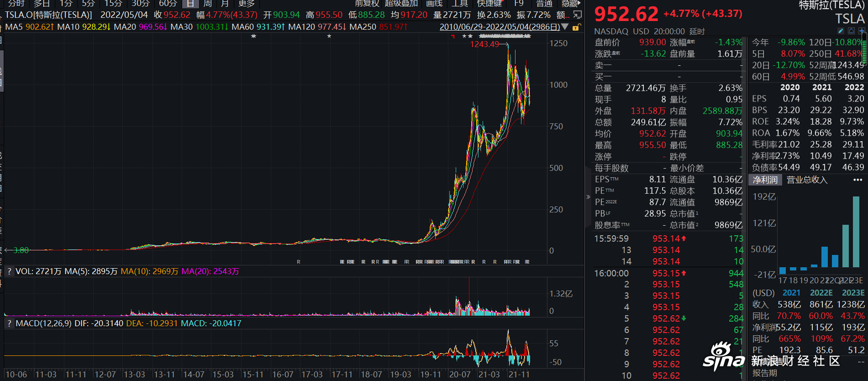Open the date range dropdown triangle
This screenshot has width=868, height=381.
click(x=565, y=27)
